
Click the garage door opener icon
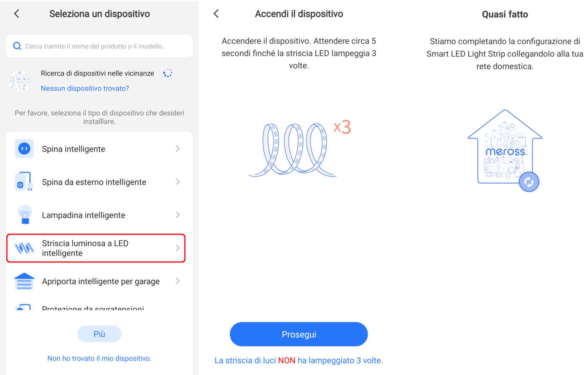(24, 281)
